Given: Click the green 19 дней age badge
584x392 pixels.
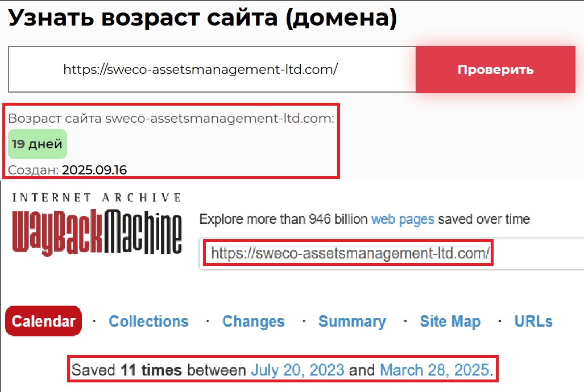Looking at the screenshot, I should coord(37,144).
